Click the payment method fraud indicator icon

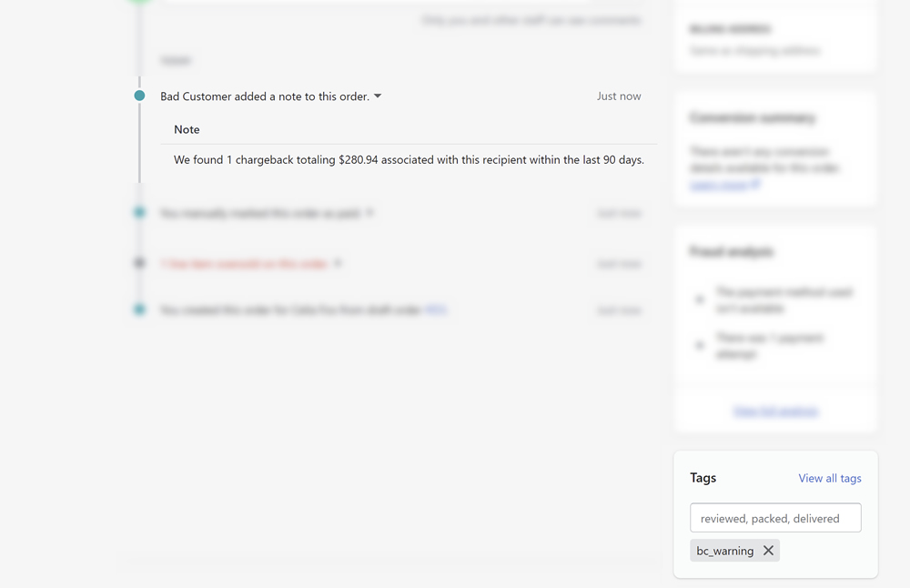tap(699, 299)
